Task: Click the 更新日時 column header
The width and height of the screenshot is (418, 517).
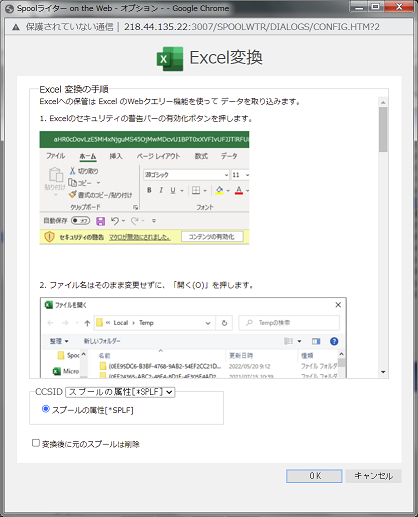Action: [241, 355]
